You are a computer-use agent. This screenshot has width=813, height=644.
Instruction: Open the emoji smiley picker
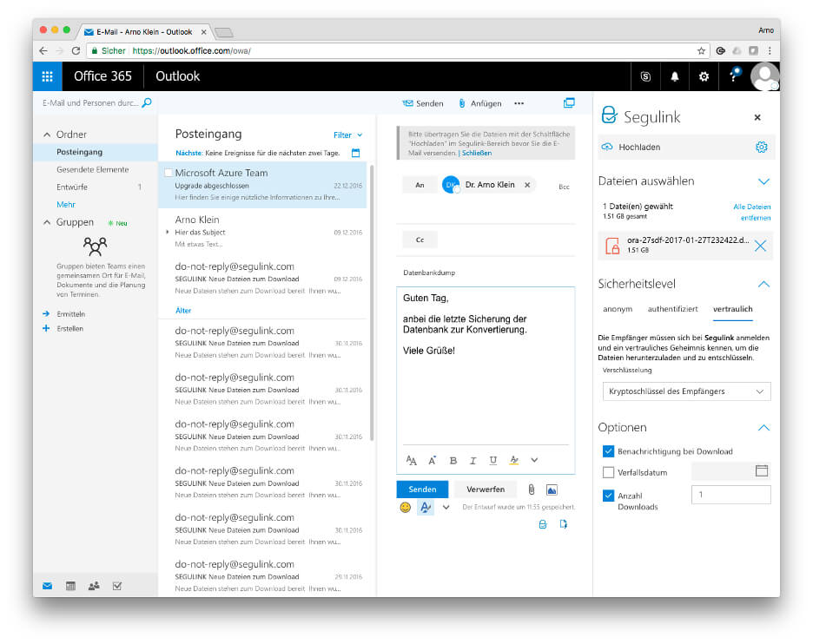(x=405, y=507)
